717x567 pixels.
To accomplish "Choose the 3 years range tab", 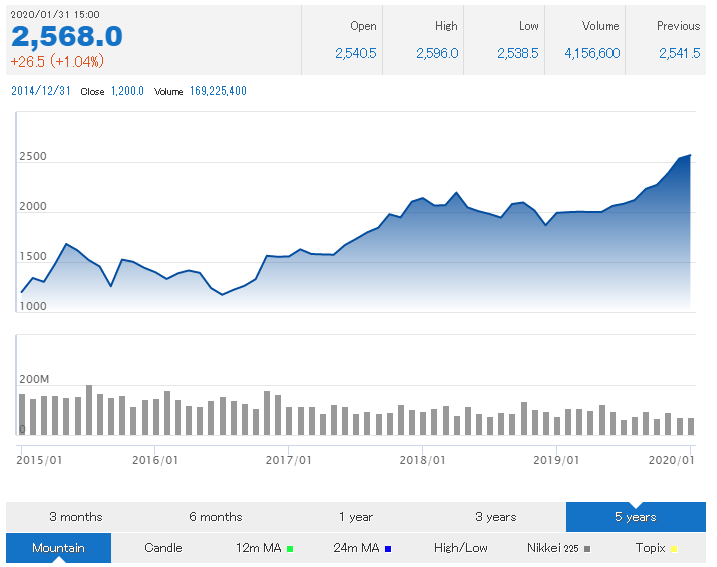I will pyautogui.click(x=496, y=517).
